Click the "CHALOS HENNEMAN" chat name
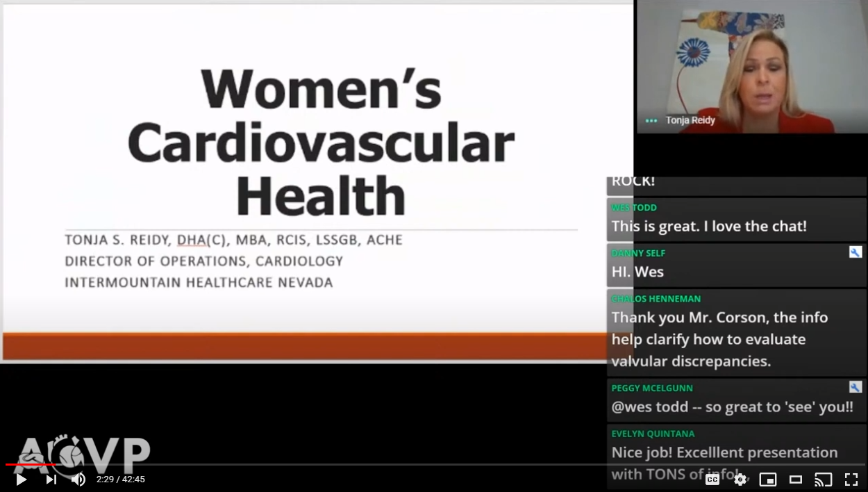Image resolution: width=868 pixels, height=492 pixels. click(656, 299)
